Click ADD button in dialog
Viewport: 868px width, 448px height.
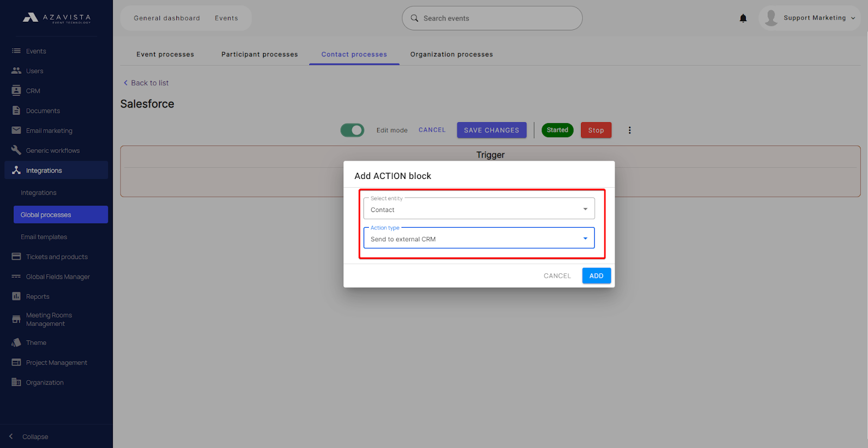596,276
